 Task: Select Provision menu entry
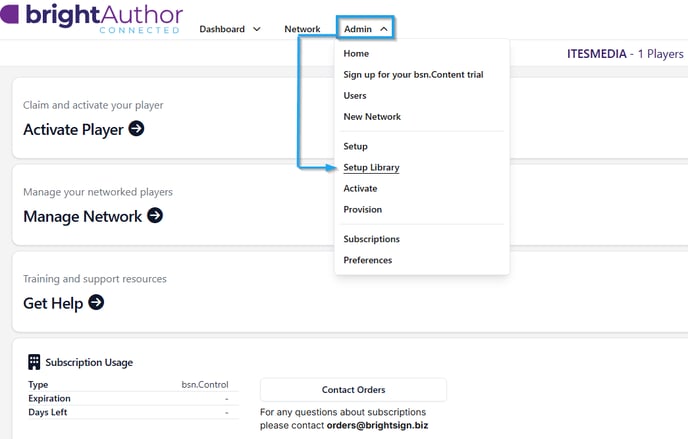pyautogui.click(x=362, y=210)
